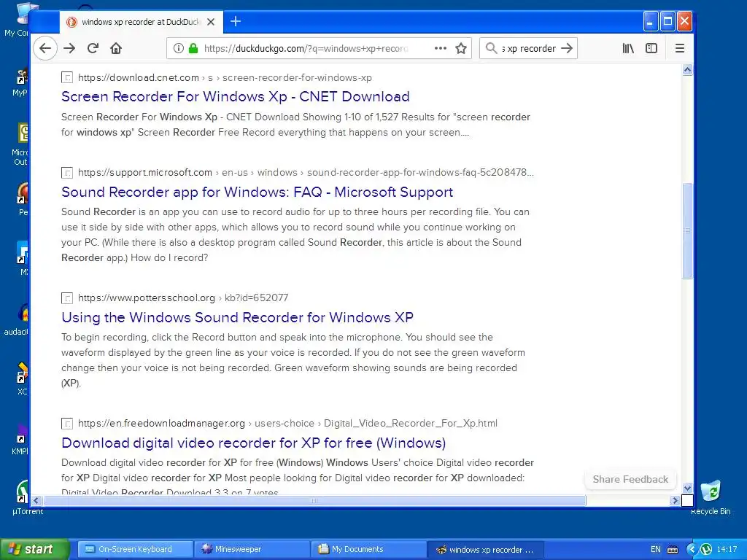747x560 pixels.
Task: Click favicon beside freedownloadmanager.org result
Action: [x=67, y=424]
